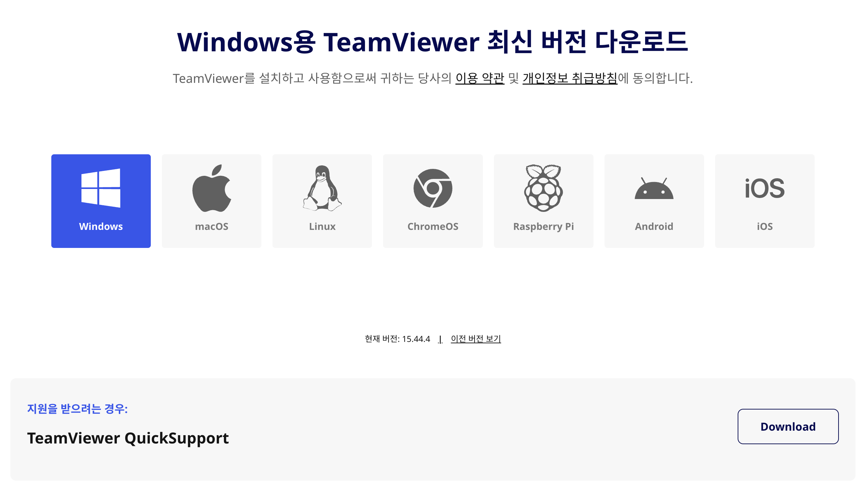Screen dimensions: 868x491
Task: Click the Windows logo icon
Action: 101,188
